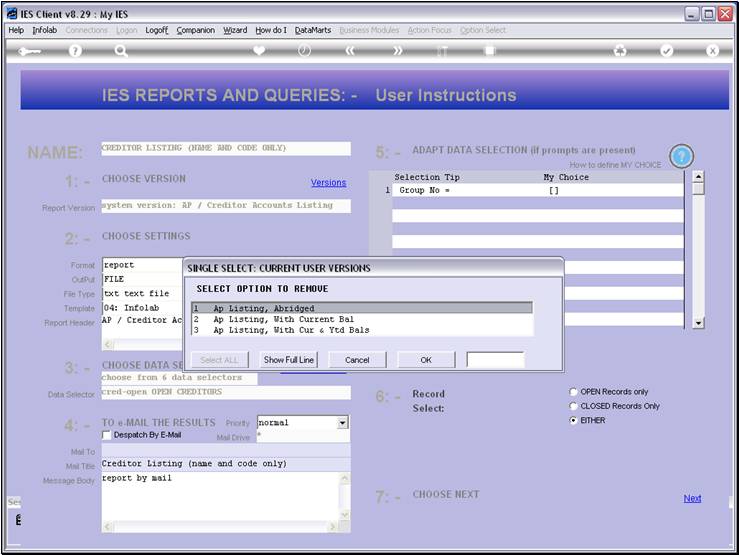Click the Report Version field
The height and width of the screenshot is (555, 739).
(226, 206)
